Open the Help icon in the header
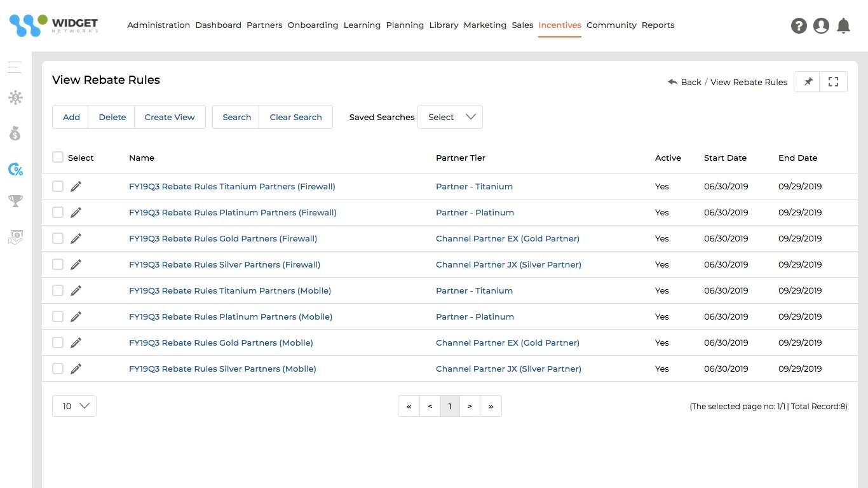Viewport: 868px width, 488px height. pyautogui.click(x=799, y=25)
